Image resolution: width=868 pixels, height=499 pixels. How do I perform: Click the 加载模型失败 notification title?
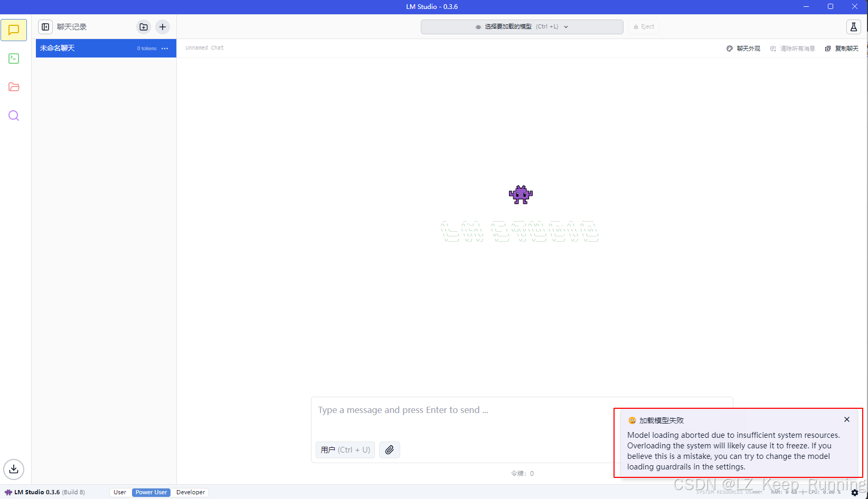click(662, 420)
